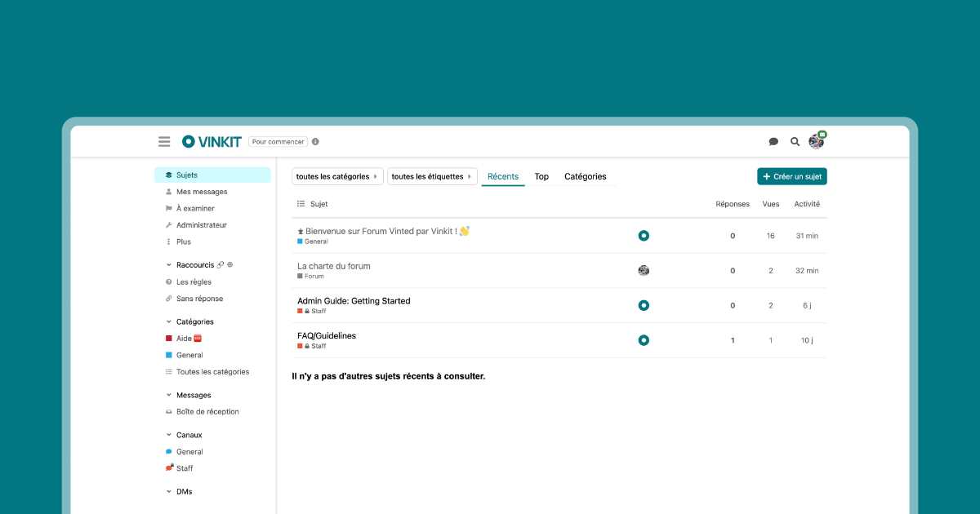Open the 'toutes les étiquettes' dropdown
Screen dimensions: 980x514
pos(432,176)
